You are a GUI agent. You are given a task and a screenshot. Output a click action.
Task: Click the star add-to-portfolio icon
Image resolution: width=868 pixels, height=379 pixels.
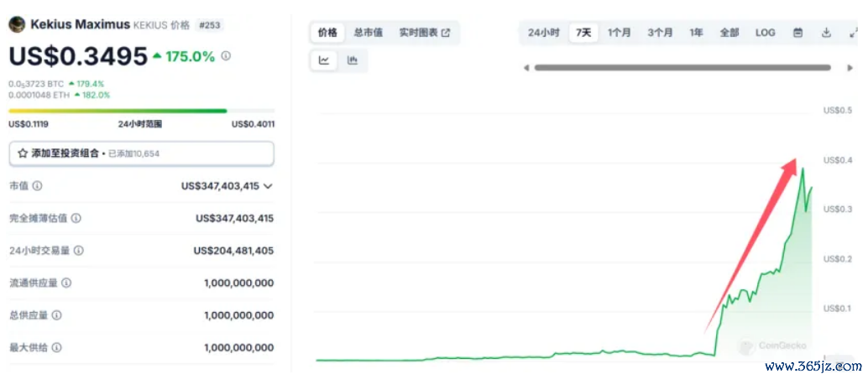[x=23, y=153]
